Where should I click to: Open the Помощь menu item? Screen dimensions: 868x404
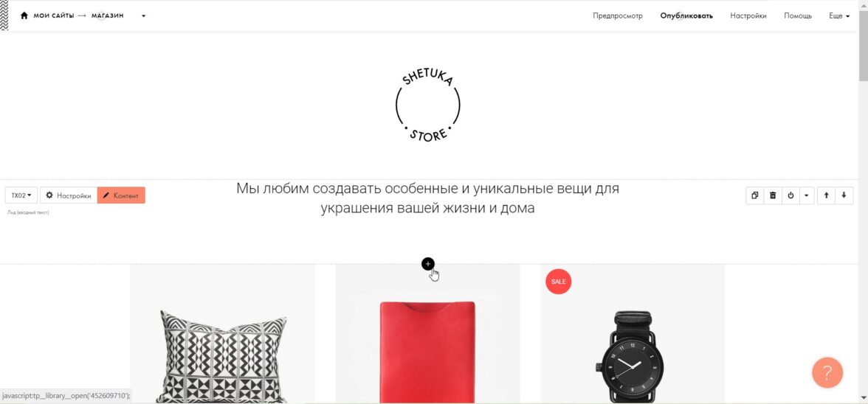coord(798,16)
